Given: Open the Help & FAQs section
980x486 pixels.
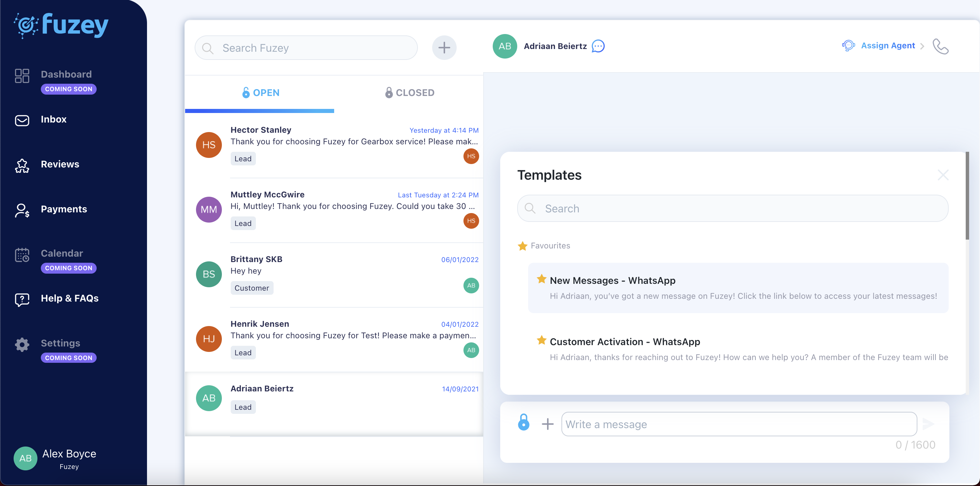Looking at the screenshot, I should (70, 298).
